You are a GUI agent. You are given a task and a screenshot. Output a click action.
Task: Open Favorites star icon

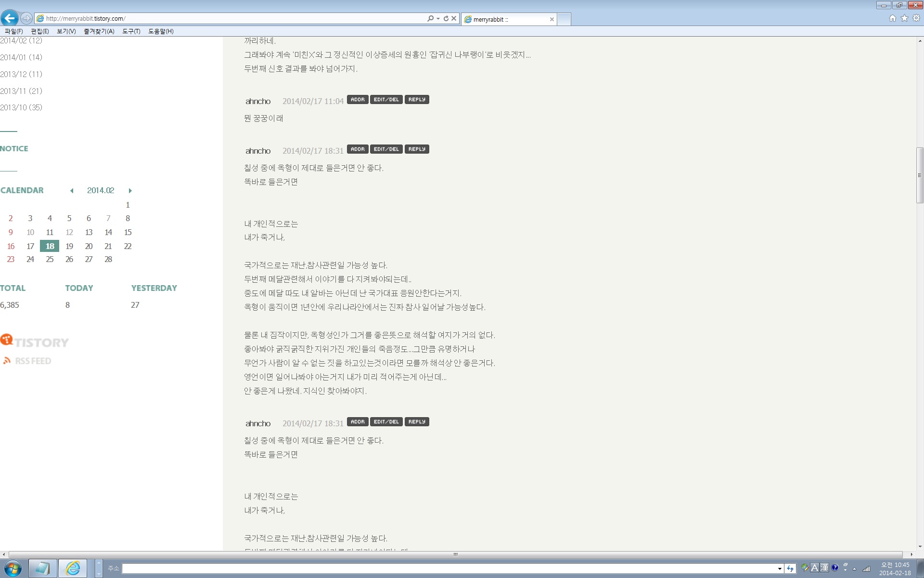(x=904, y=18)
